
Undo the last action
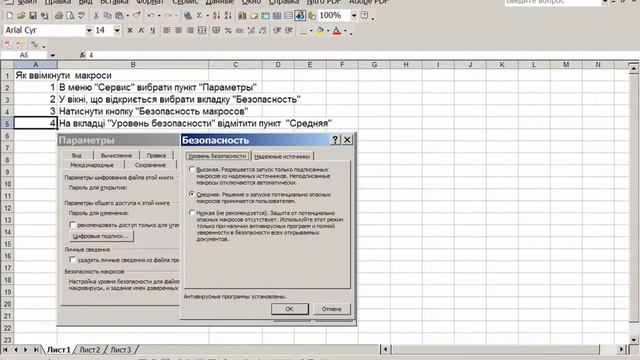point(151,16)
